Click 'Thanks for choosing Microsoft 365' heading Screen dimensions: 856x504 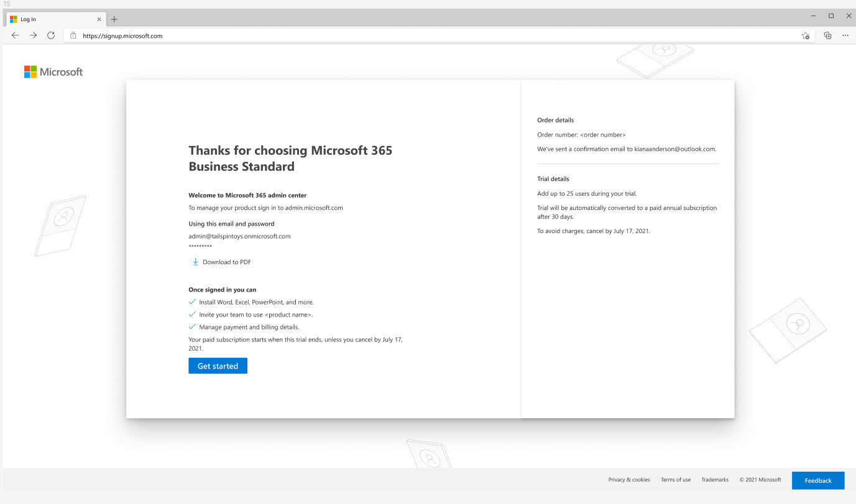(290, 158)
